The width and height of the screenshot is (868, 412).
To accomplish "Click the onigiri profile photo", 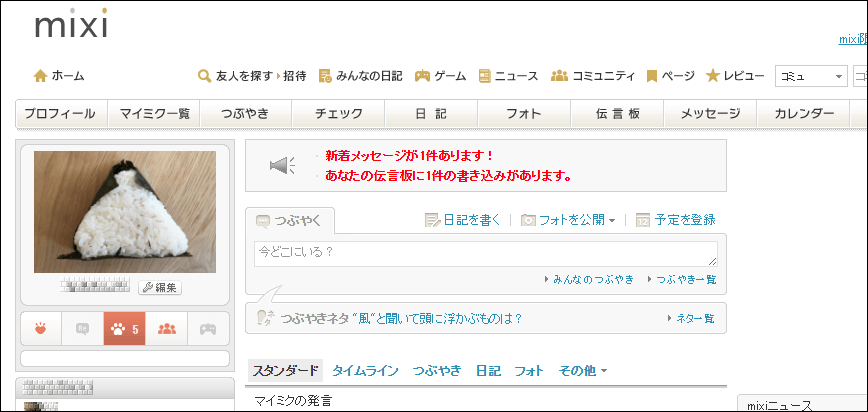I will click(125, 212).
